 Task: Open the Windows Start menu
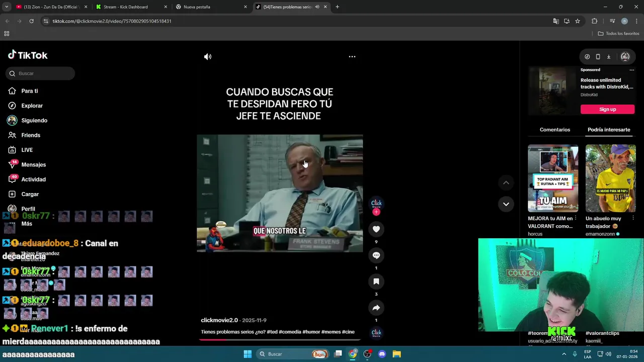tap(248, 354)
